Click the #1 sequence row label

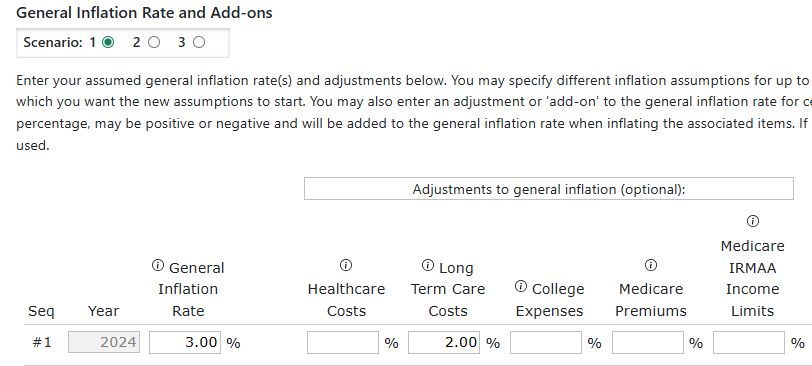click(42, 342)
